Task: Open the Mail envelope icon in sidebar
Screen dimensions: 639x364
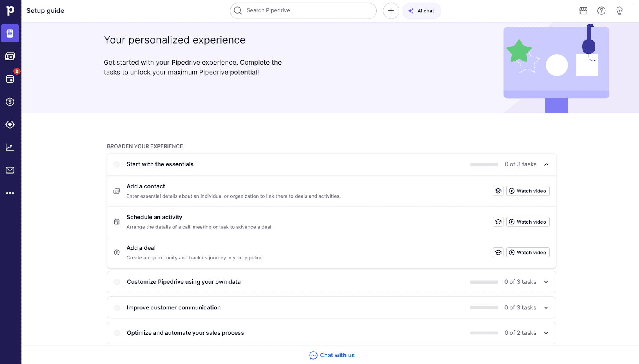Action: (x=10, y=170)
